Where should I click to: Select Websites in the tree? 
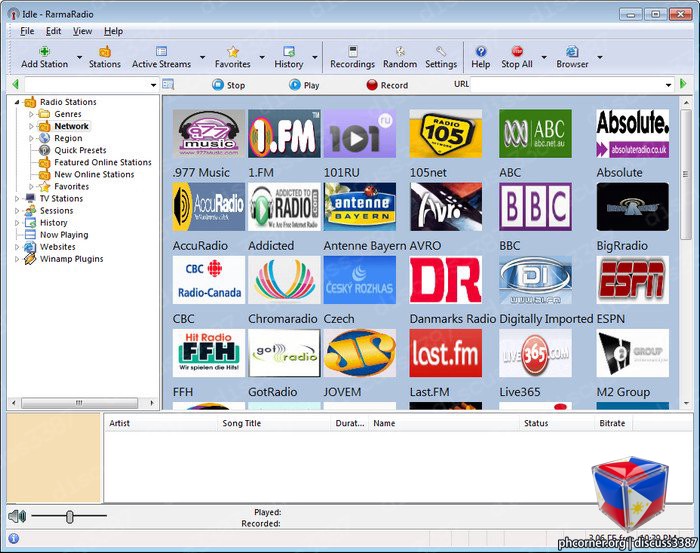pos(58,247)
